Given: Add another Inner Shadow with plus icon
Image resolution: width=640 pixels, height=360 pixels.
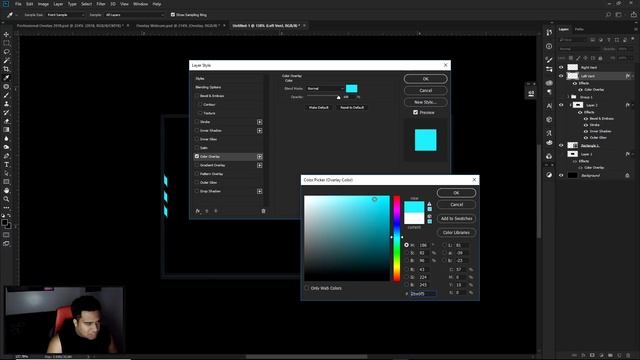Looking at the screenshot, I should pyautogui.click(x=260, y=131).
